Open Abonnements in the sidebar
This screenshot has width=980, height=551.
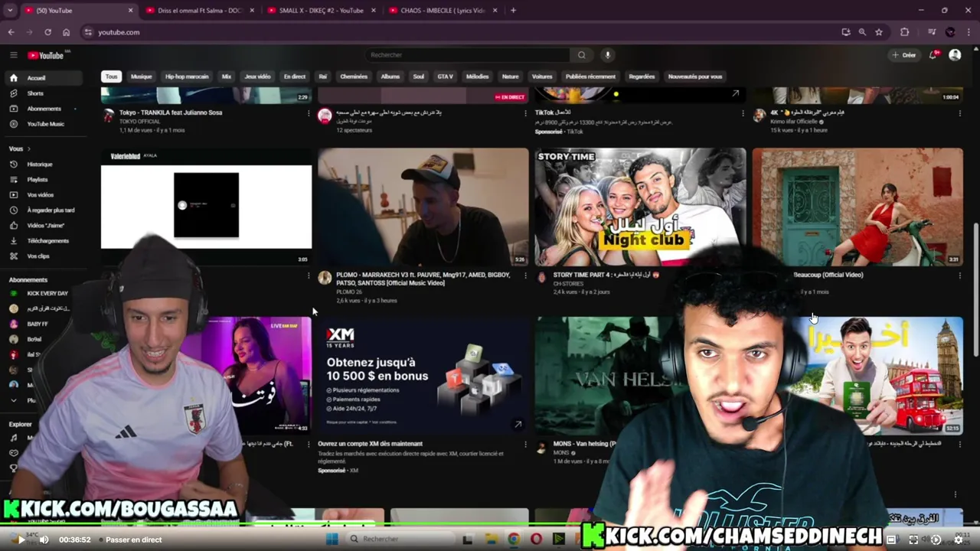tap(44, 109)
